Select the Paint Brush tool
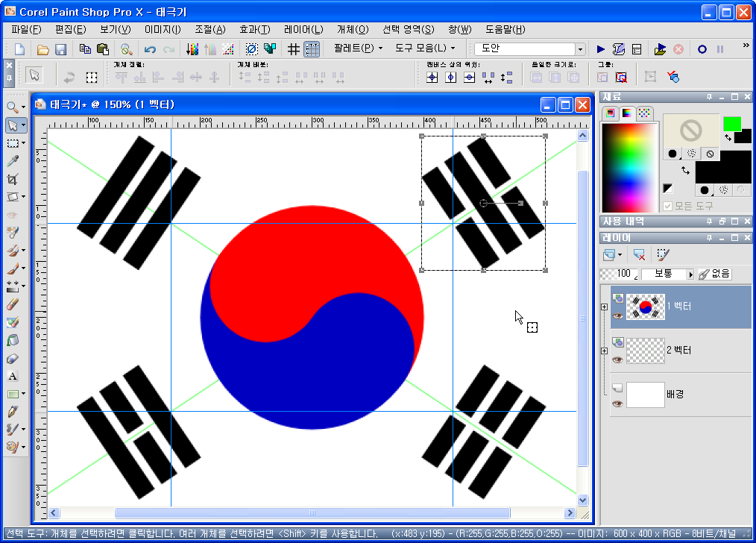Screen dimensions: 756x543 point(13,269)
